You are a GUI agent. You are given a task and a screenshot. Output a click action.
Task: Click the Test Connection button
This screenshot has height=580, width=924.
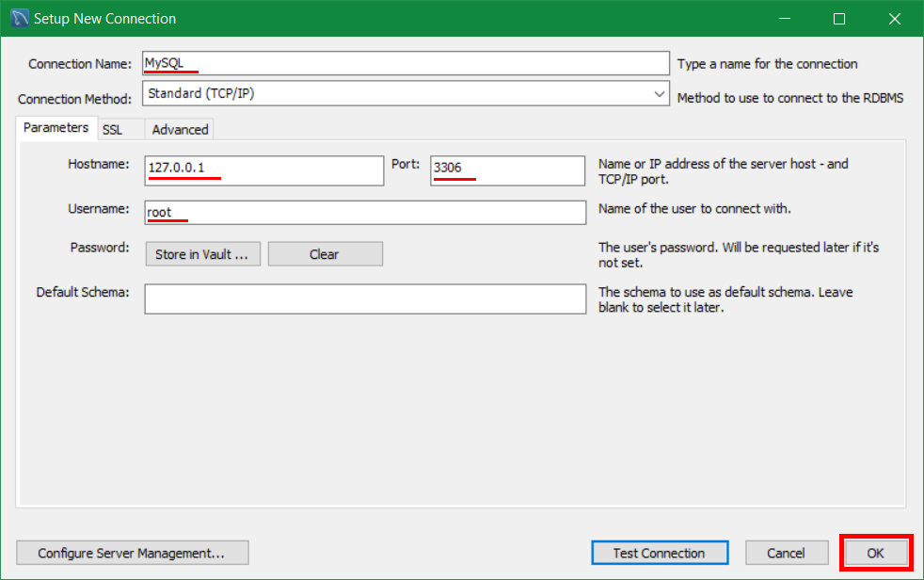pos(660,553)
